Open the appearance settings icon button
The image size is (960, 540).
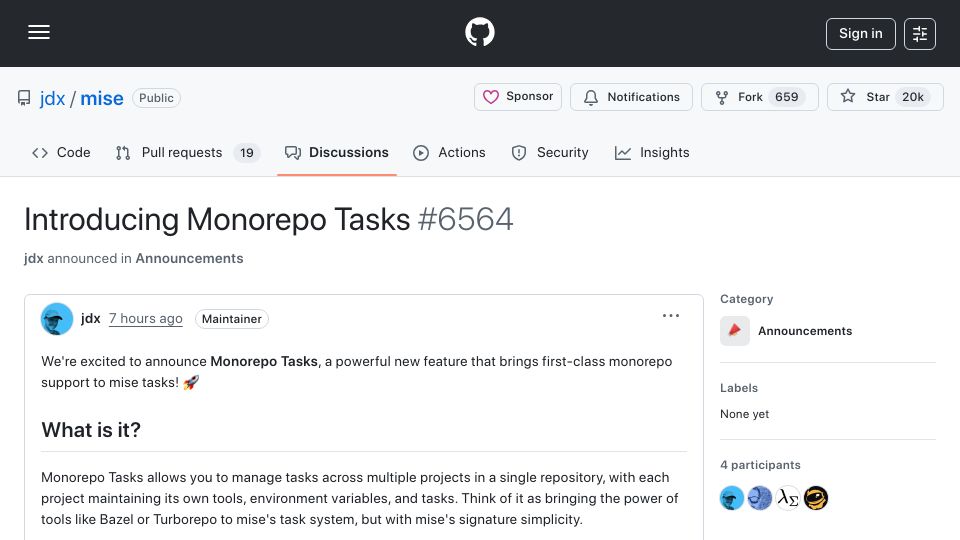[x=920, y=34]
